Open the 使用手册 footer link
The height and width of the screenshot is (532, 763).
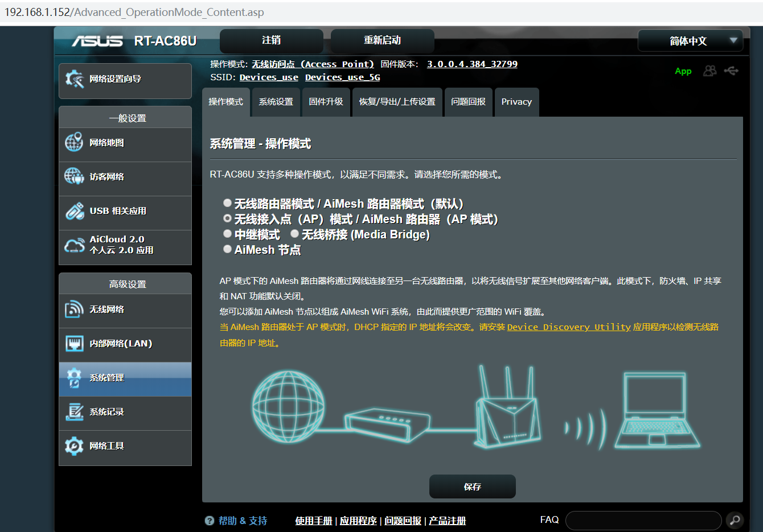[314, 521]
